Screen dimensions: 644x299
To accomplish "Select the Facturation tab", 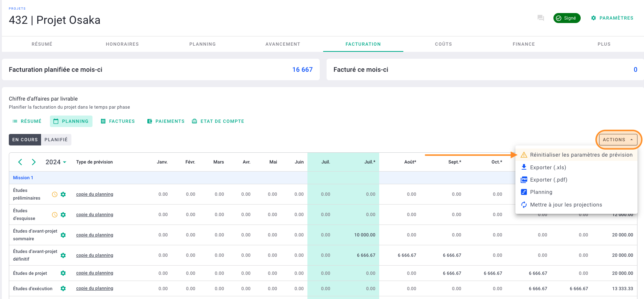I will (363, 44).
